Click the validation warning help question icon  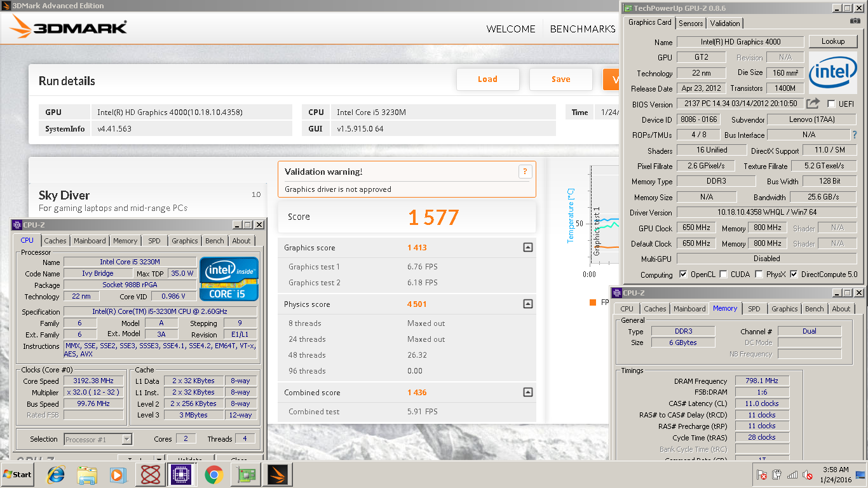525,172
